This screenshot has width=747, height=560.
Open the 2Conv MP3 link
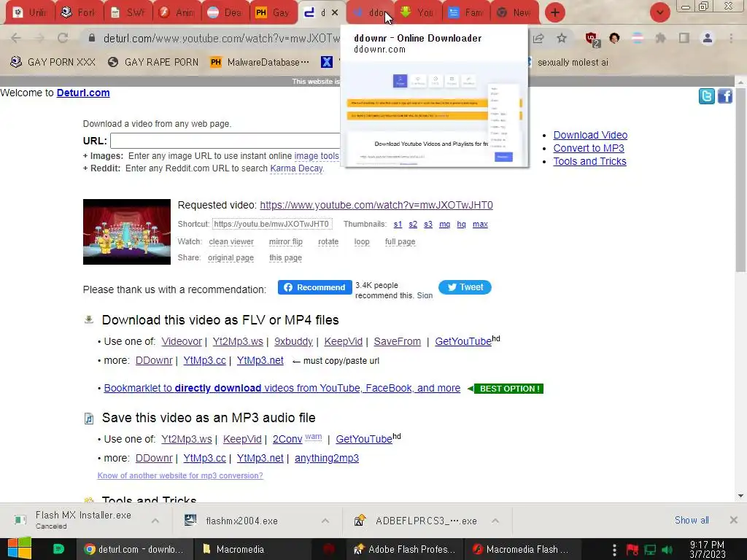coord(287,439)
